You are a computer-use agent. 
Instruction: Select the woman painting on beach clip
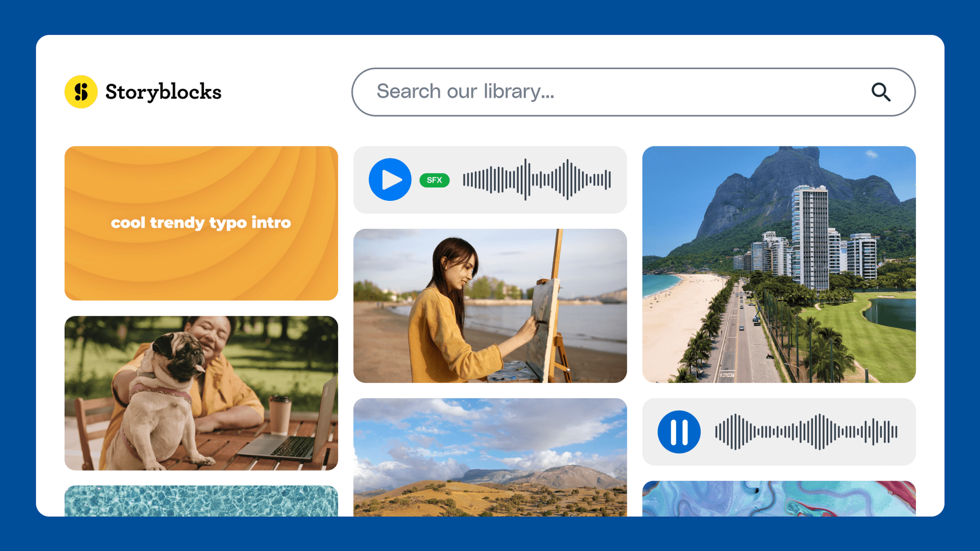pos(490,306)
